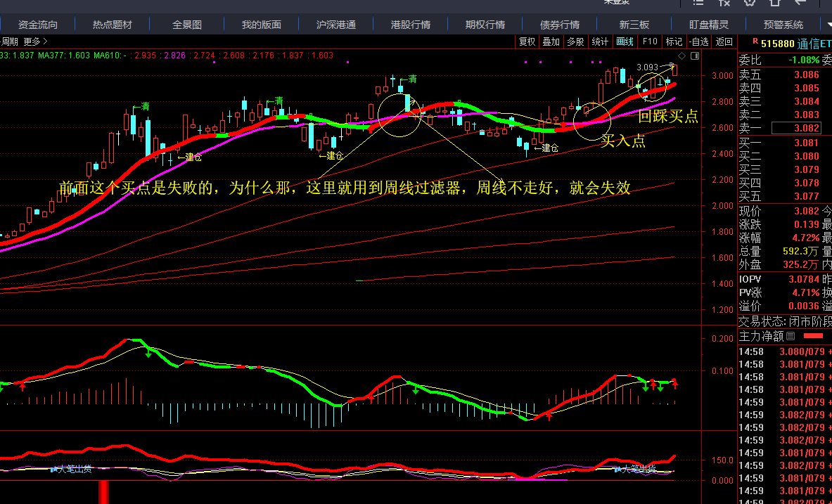Click the 现价 value 3.082
The image size is (832, 504).
pos(807,211)
